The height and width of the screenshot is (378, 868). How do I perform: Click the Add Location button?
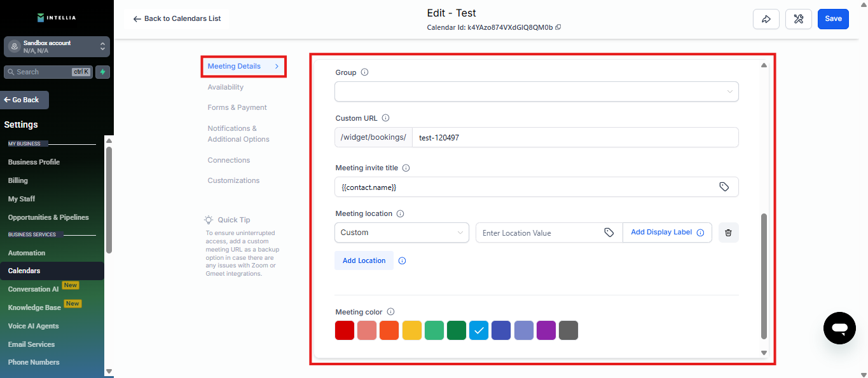364,260
